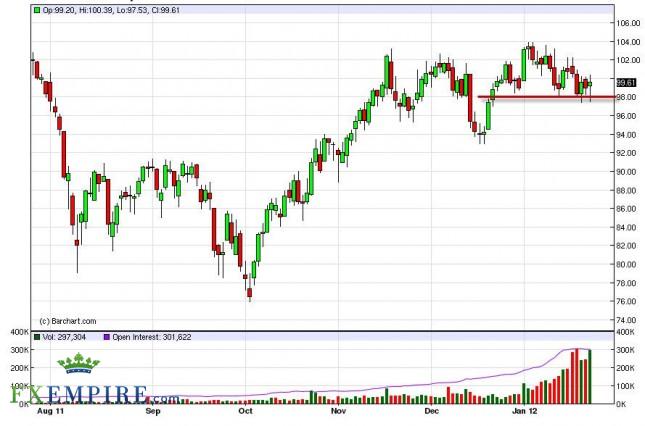Click the 78.00 price axis label

tap(628, 283)
